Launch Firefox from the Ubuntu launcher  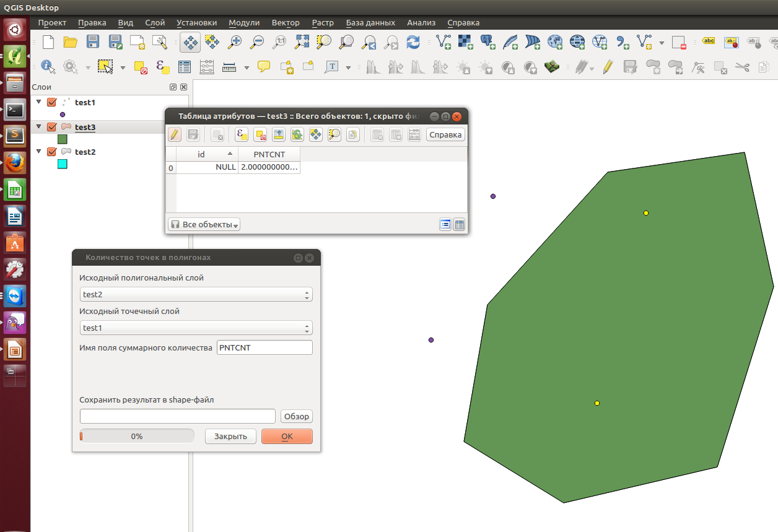tap(15, 164)
